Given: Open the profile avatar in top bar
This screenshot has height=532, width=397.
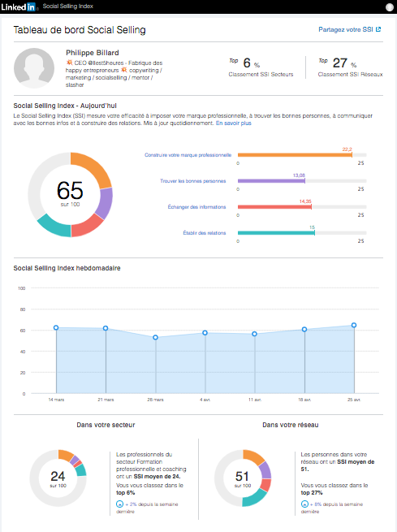Looking at the screenshot, I should pos(390,7).
